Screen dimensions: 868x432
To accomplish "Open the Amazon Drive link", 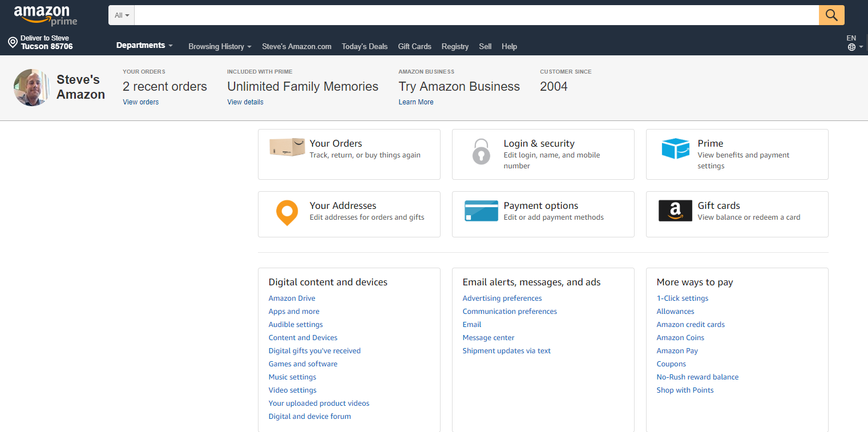I will [292, 298].
